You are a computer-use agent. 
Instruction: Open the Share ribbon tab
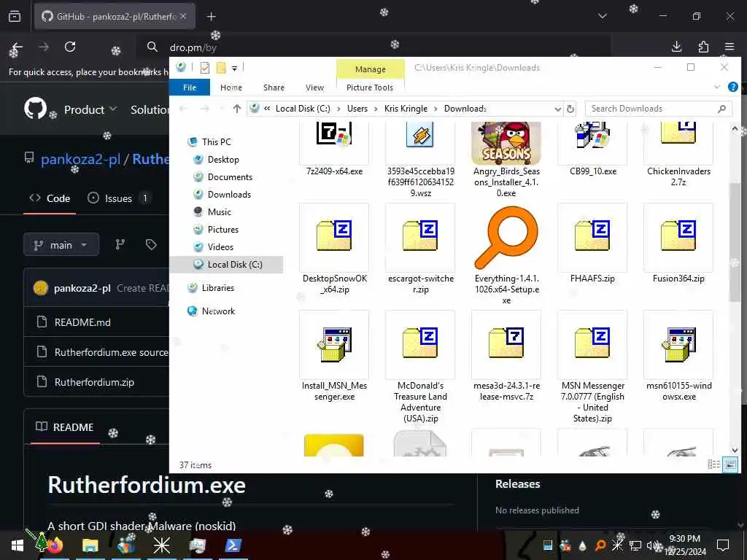tap(274, 87)
